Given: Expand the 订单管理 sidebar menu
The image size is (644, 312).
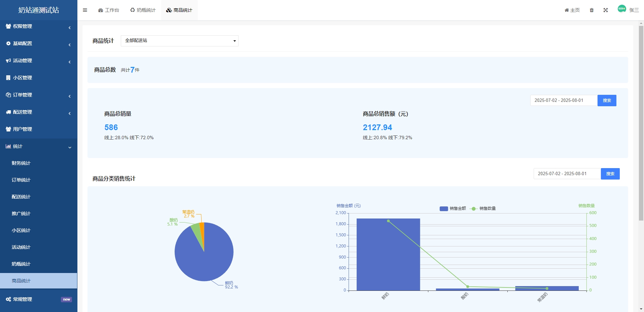Looking at the screenshot, I should (38, 95).
